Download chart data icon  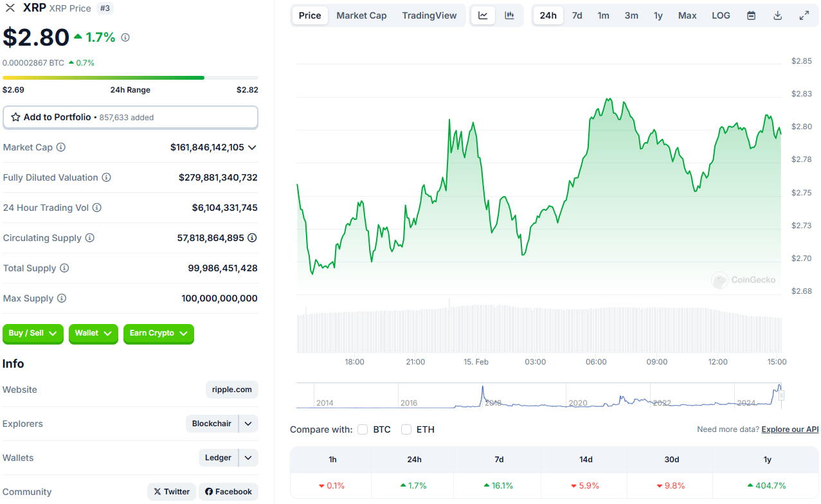click(x=777, y=15)
